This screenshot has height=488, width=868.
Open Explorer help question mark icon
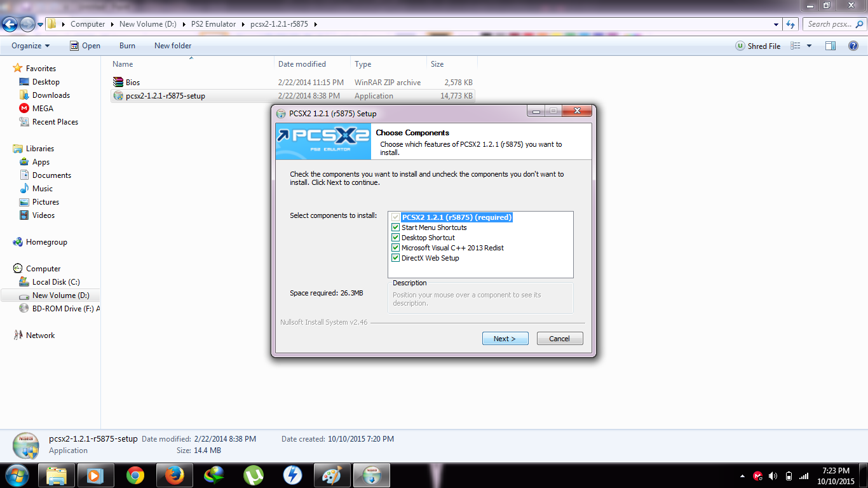coord(853,46)
